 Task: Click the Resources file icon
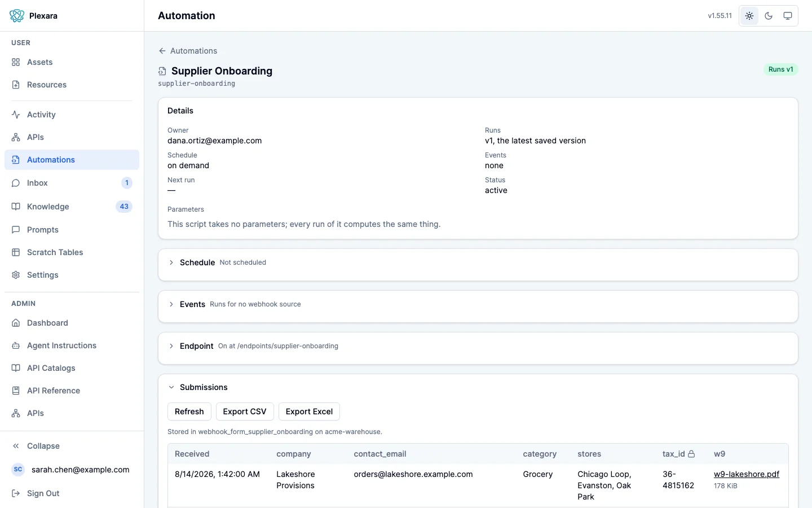(x=16, y=85)
